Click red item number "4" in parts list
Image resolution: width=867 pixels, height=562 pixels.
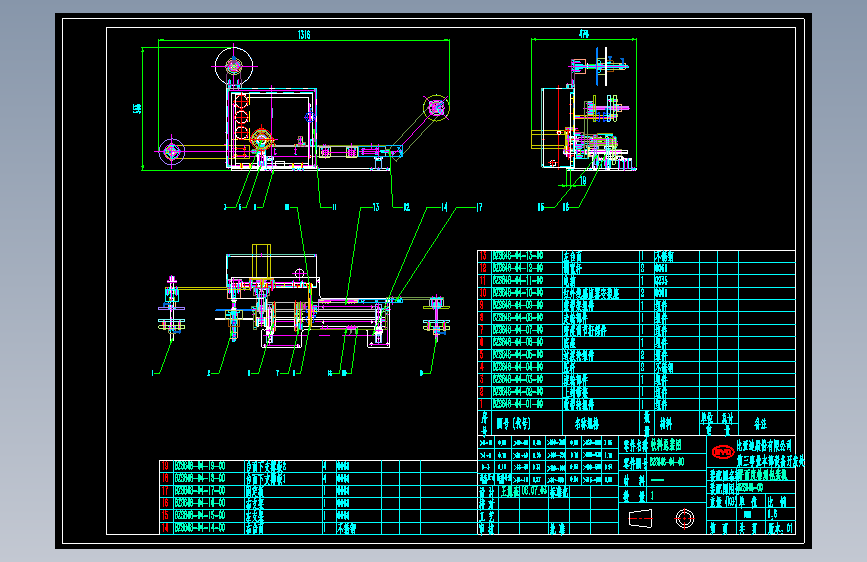coord(482,367)
